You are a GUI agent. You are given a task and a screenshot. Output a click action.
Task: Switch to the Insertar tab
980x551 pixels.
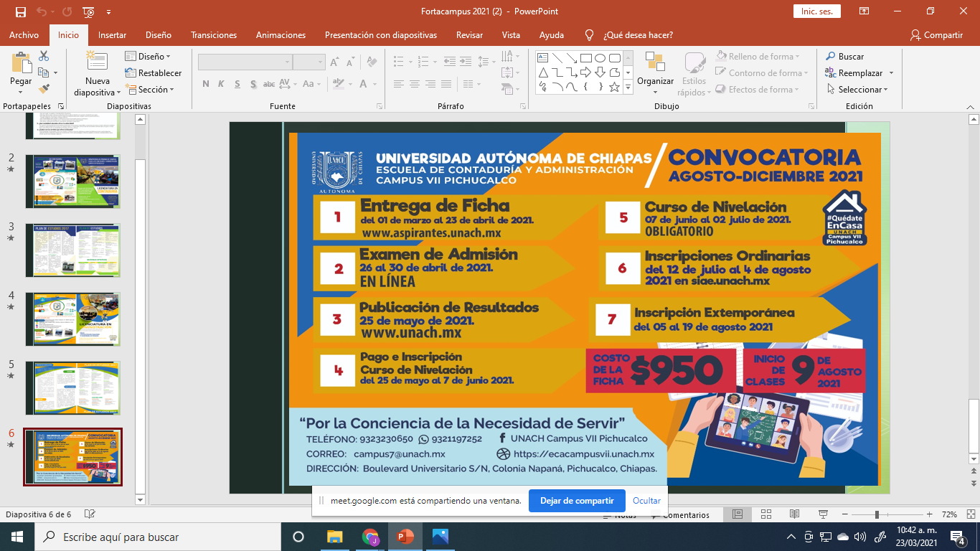point(112,35)
